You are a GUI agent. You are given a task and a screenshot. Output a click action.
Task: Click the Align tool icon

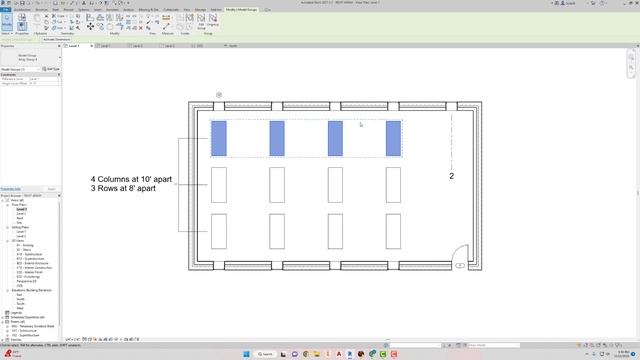(90, 18)
